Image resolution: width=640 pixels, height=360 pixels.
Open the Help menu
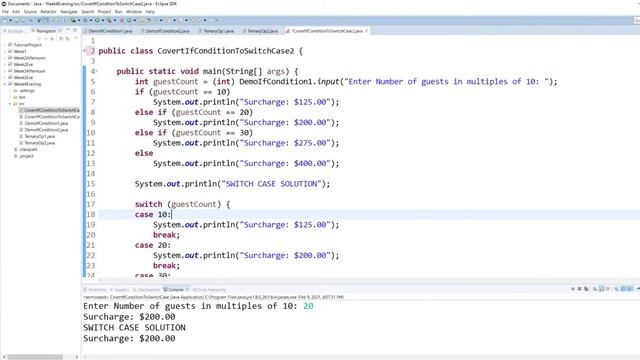tap(150, 12)
